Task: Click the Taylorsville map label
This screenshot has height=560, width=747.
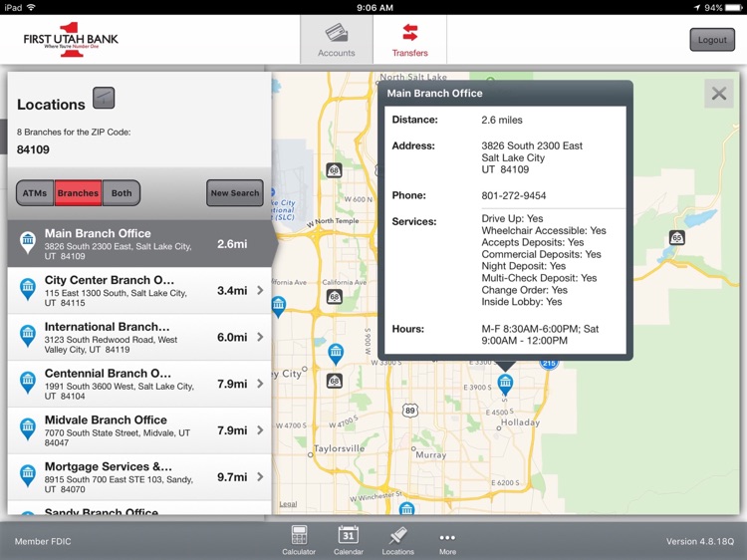Action: pyautogui.click(x=339, y=448)
